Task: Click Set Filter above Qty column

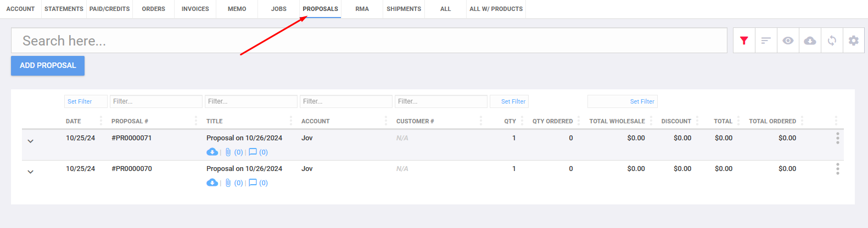Action: [x=509, y=101]
